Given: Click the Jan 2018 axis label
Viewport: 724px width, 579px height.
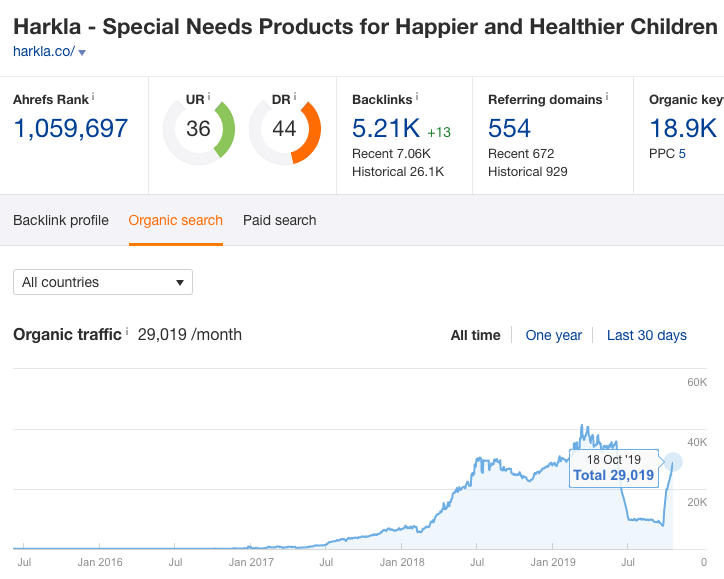Looking at the screenshot, I should pos(402,562).
